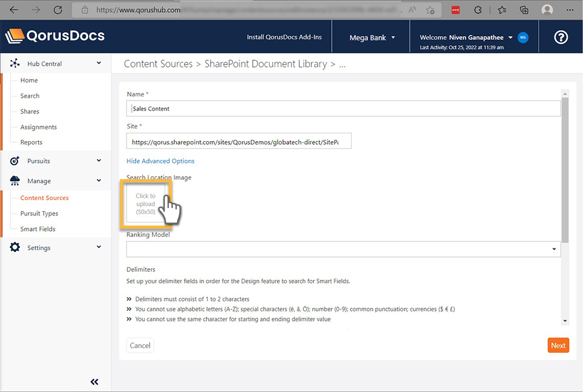Refresh the page with the reload icon
This screenshot has width=584, height=392.
pyautogui.click(x=58, y=9)
